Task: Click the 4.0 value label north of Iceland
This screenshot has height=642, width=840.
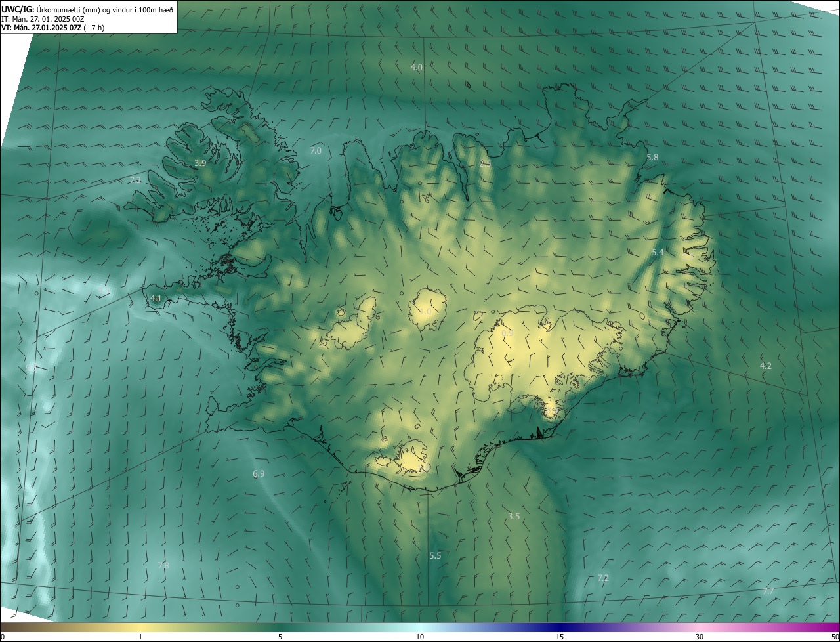Action: pos(417,67)
